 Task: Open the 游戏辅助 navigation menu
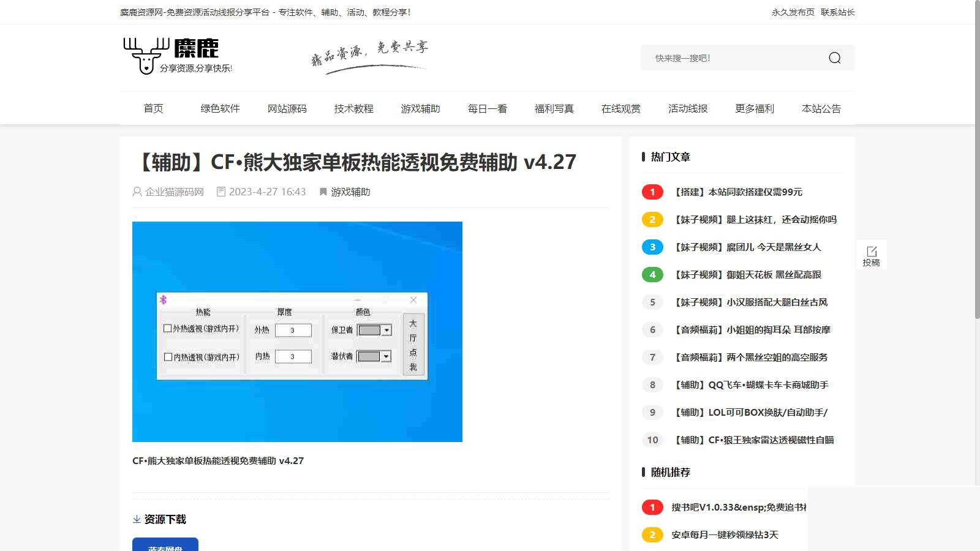pyautogui.click(x=421, y=108)
